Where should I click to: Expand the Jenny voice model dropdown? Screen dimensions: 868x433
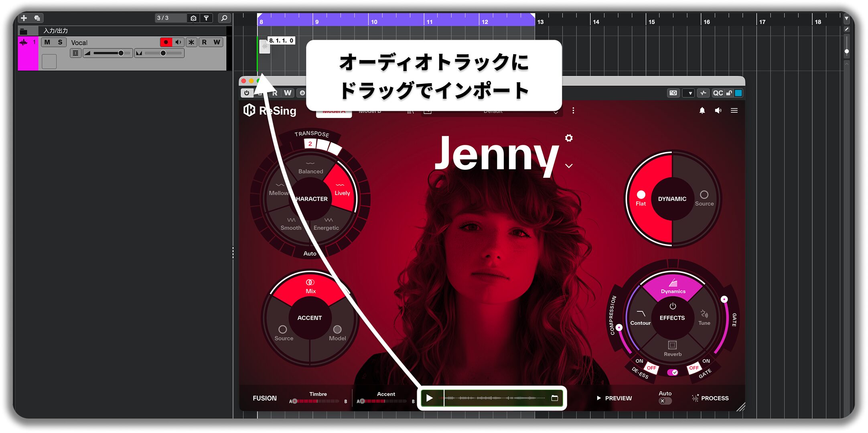tap(569, 166)
